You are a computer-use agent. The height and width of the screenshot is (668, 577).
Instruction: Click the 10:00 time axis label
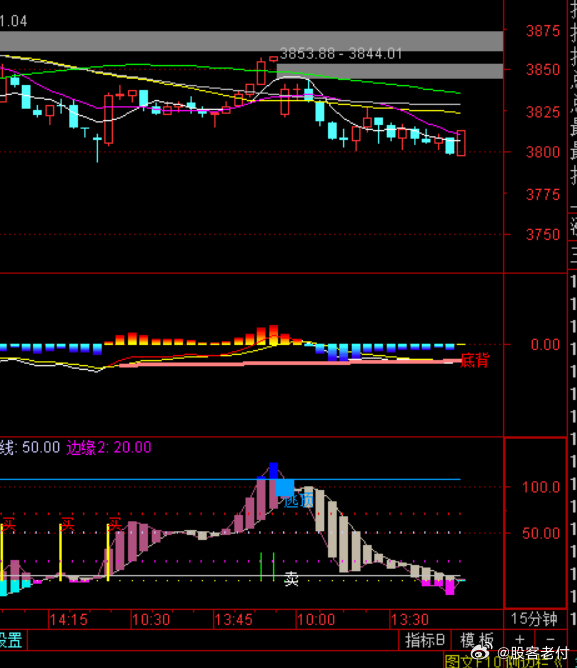tap(316, 619)
